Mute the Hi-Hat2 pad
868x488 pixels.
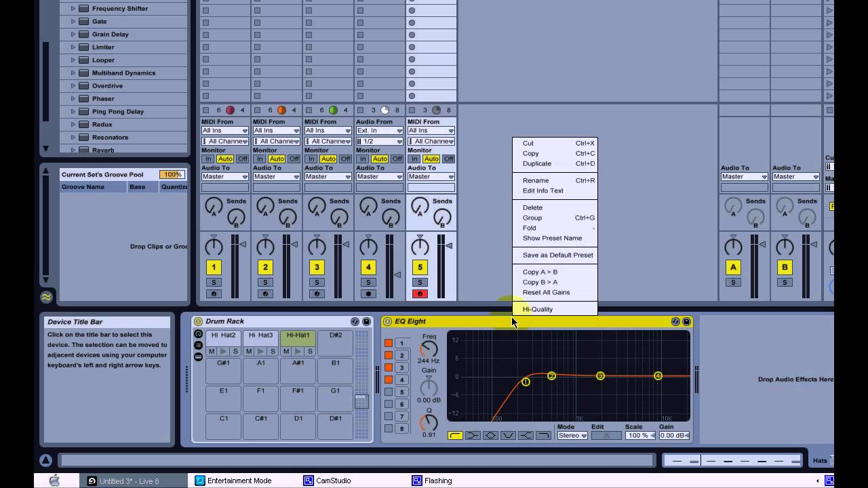coord(212,351)
